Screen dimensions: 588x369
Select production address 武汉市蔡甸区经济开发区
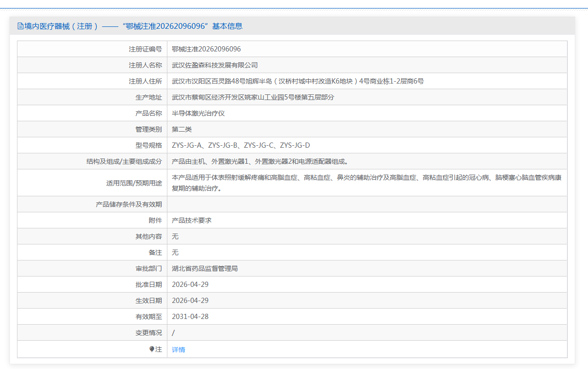pyautogui.click(x=253, y=97)
